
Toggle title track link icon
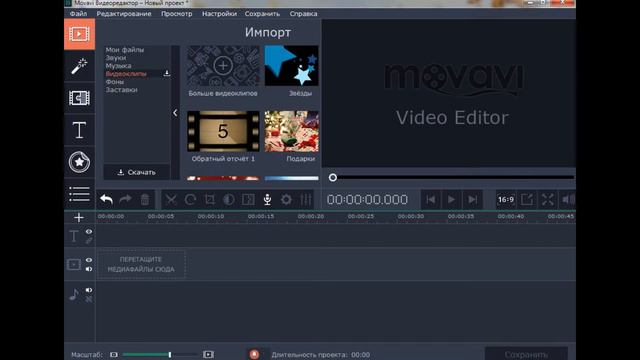[x=89, y=240]
